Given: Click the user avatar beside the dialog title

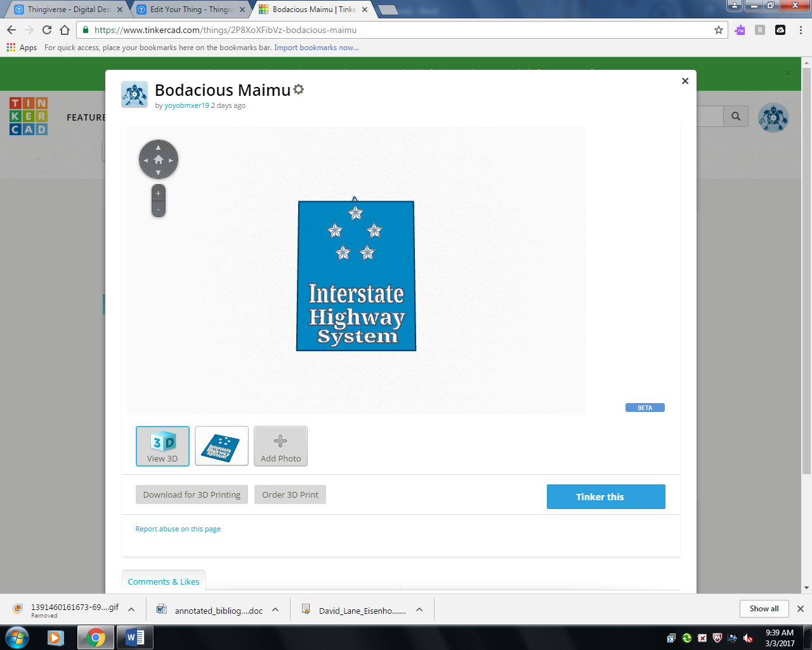Looking at the screenshot, I should point(134,95).
